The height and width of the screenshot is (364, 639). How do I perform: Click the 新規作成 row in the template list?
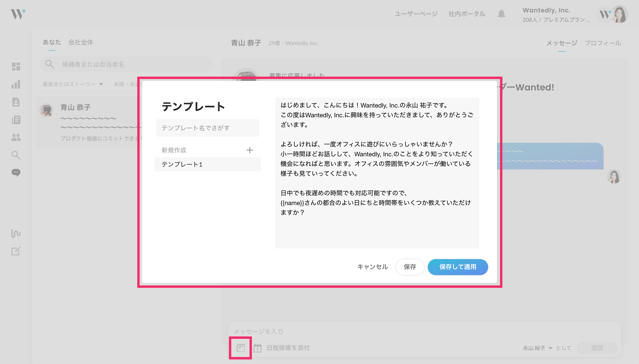tap(207, 150)
